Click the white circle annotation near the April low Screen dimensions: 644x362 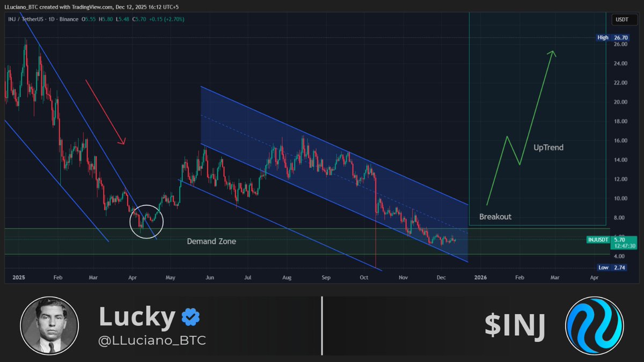click(147, 221)
